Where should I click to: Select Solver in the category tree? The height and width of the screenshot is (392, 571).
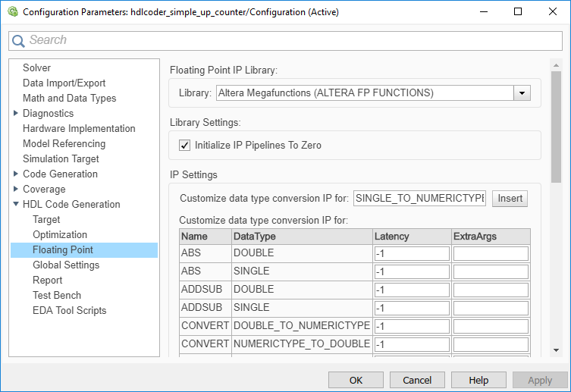click(x=36, y=67)
